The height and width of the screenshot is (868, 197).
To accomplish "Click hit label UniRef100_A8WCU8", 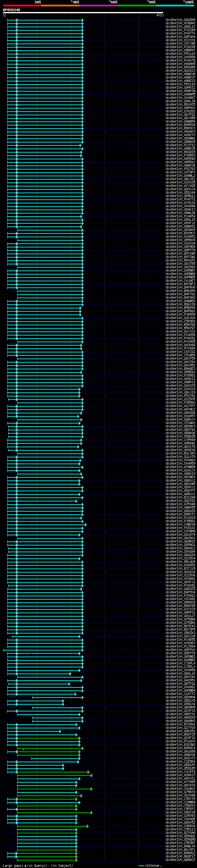I will coord(180,74).
